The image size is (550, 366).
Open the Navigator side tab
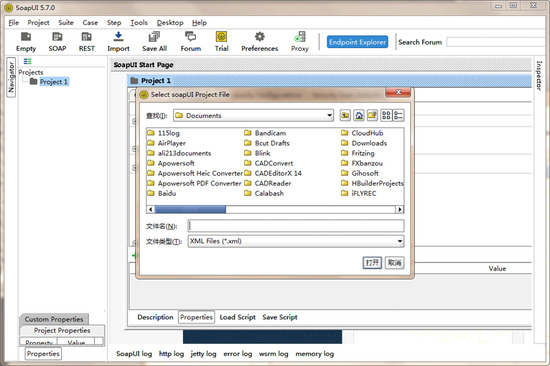[11, 77]
